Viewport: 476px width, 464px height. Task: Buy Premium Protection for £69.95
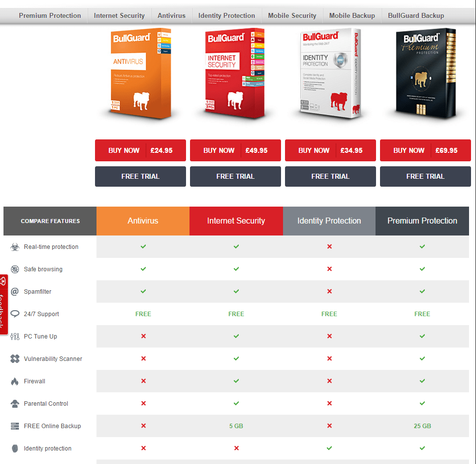(425, 150)
